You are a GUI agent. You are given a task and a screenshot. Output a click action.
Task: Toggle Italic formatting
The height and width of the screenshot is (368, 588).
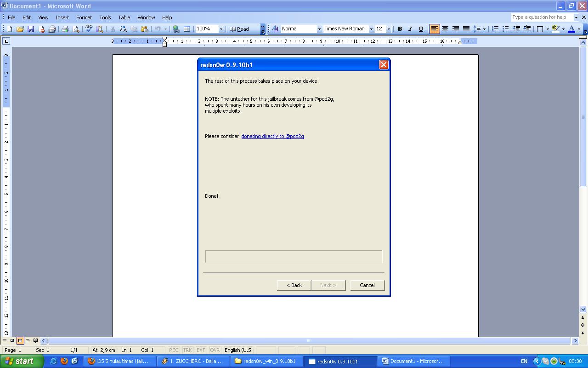click(410, 29)
